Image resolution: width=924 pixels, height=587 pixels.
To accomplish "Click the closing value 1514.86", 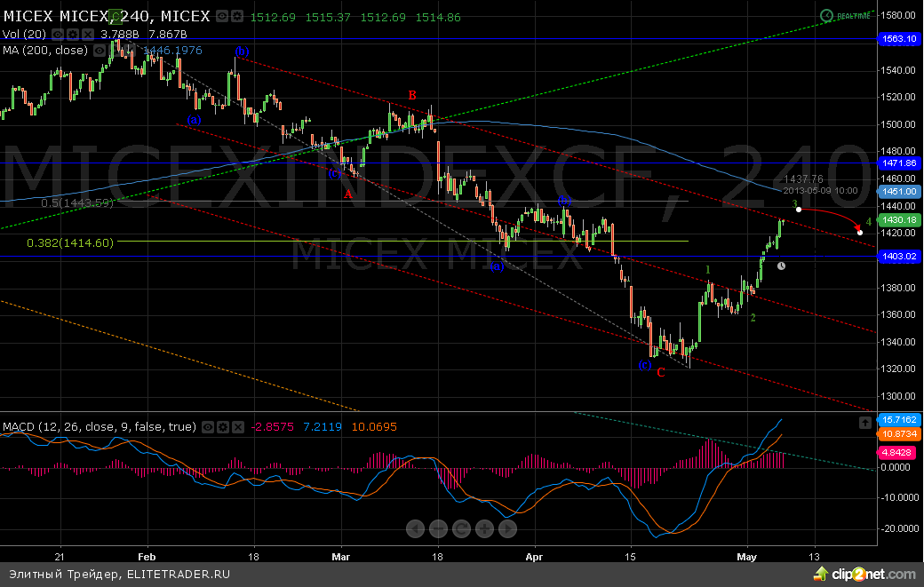I will pos(438,17).
